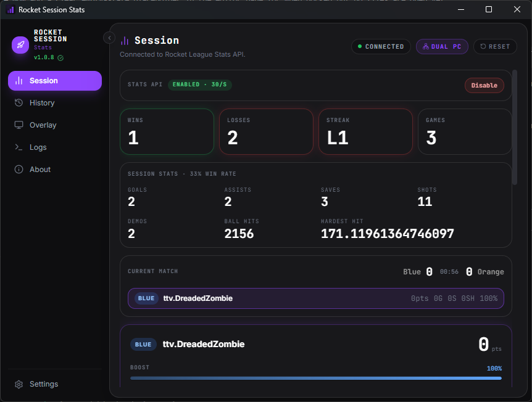Viewport: 532px width, 402px height.
Task: Select the STREAK L1 stat card
Action: tap(366, 131)
